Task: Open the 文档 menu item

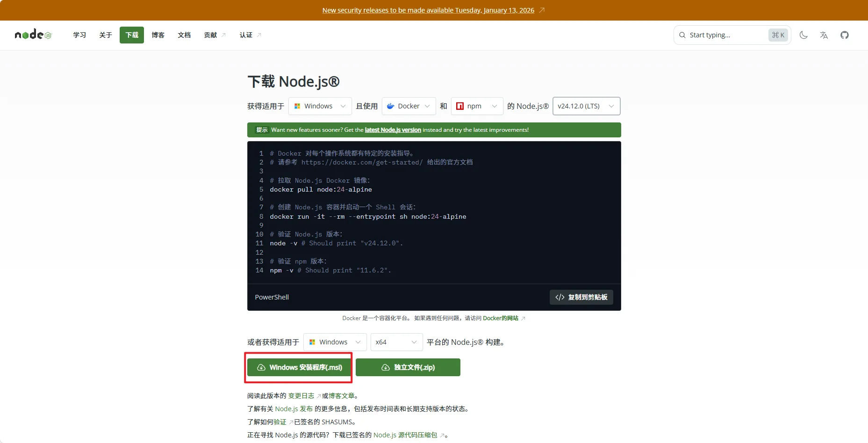Action: pos(184,35)
